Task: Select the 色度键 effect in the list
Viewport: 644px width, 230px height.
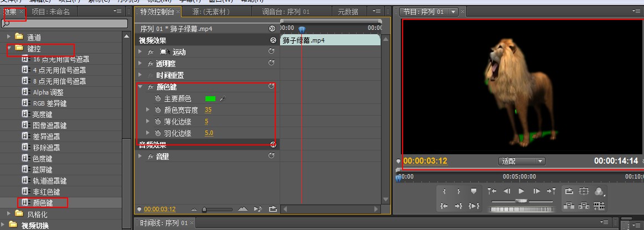Action: coord(43,159)
